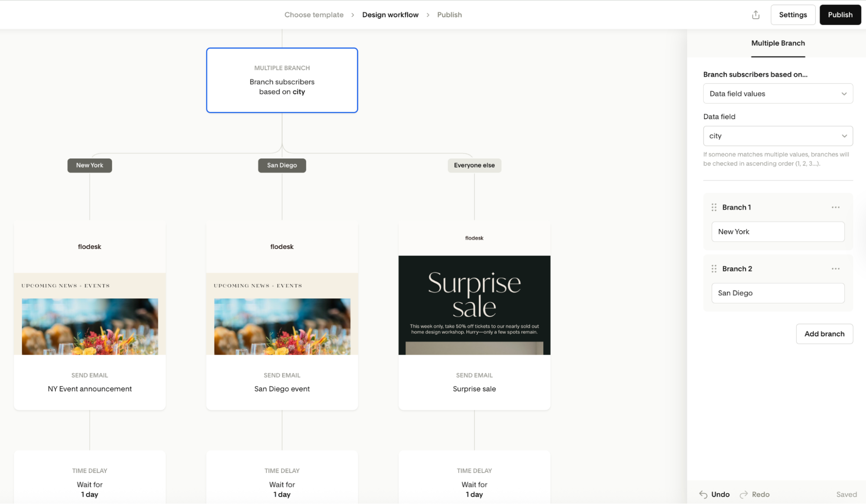Go to Choose template step
The width and height of the screenshot is (866, 504).
[314, 15]
